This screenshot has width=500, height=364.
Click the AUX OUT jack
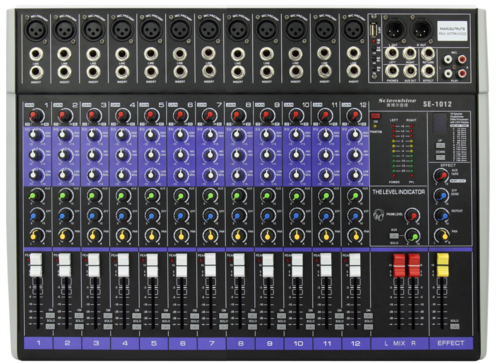(x=409, y=71)
